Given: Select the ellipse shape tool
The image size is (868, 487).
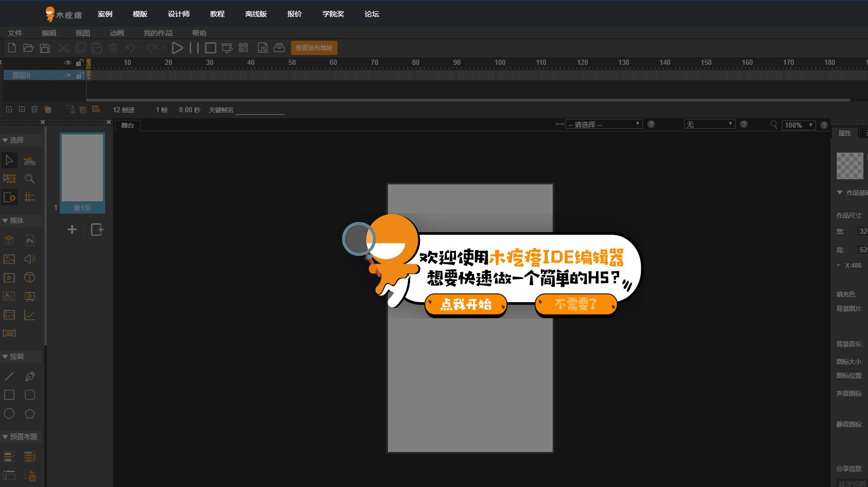Looking at the screenshot, I should tap(9, 413).
